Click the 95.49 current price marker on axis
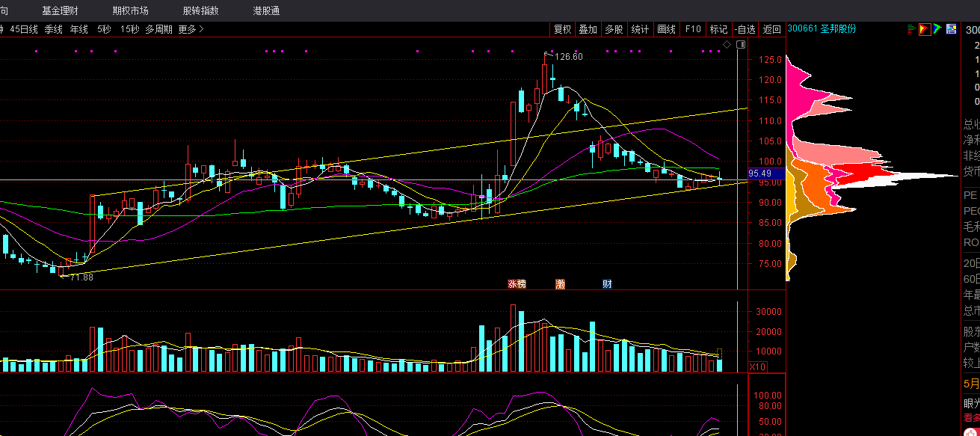This screenshot has height=436, width=980. 766,174
